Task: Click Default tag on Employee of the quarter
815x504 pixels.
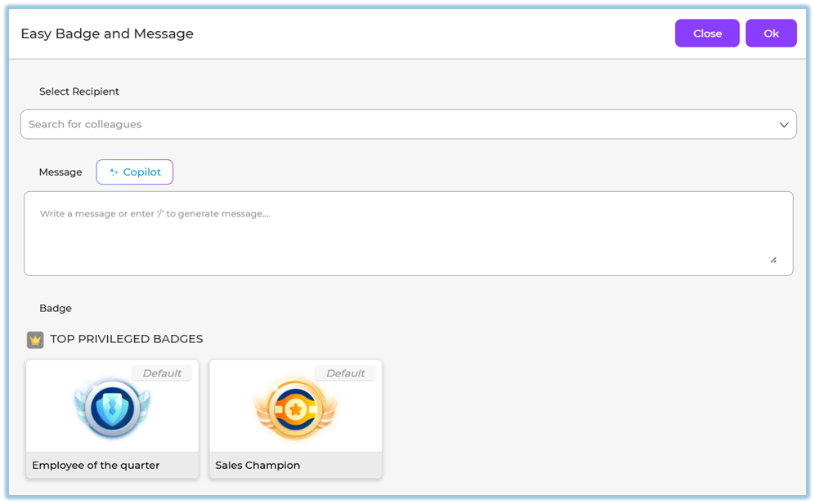Action: [162, 373]
